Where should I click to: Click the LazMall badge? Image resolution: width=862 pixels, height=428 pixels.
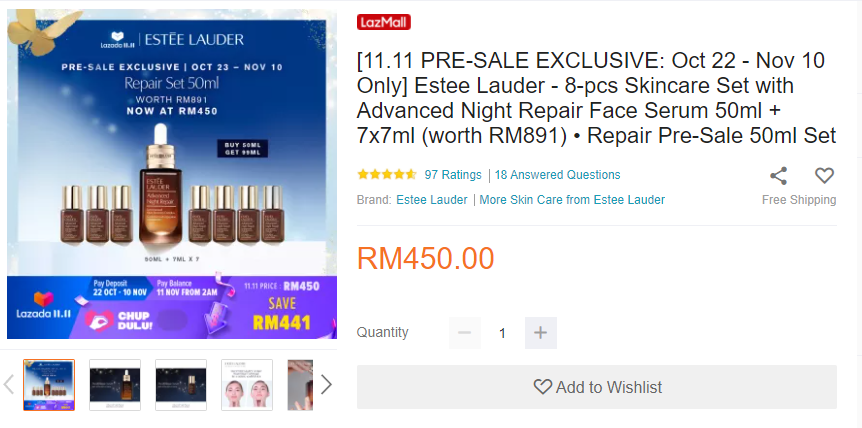tap(384, 22)
